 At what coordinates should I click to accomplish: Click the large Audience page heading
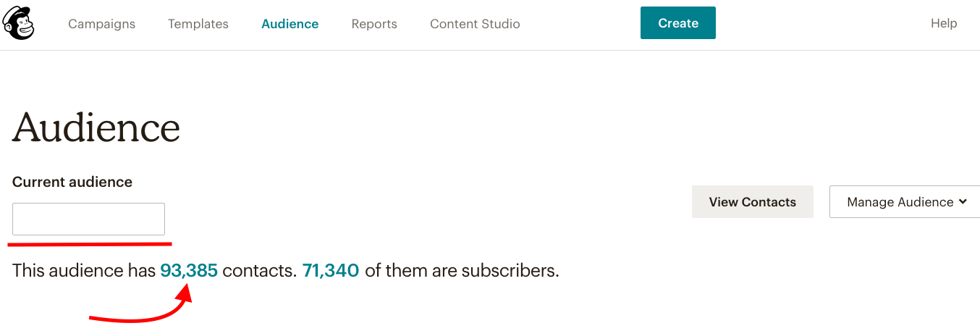point(96,127)
